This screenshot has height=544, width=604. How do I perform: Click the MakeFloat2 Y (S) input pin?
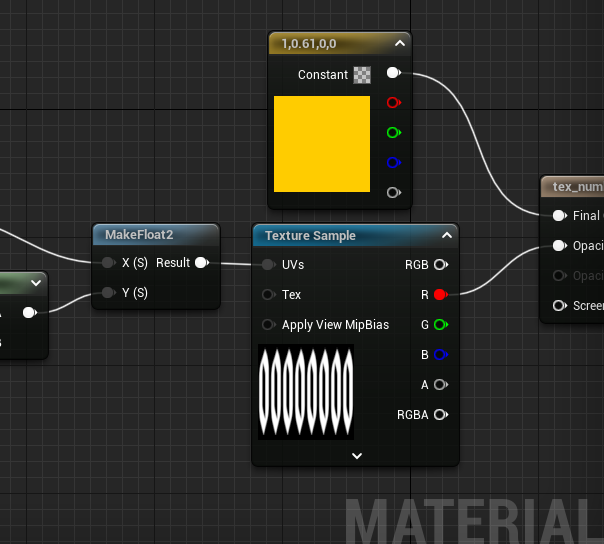pyautogui.click(x=109, y=293)
